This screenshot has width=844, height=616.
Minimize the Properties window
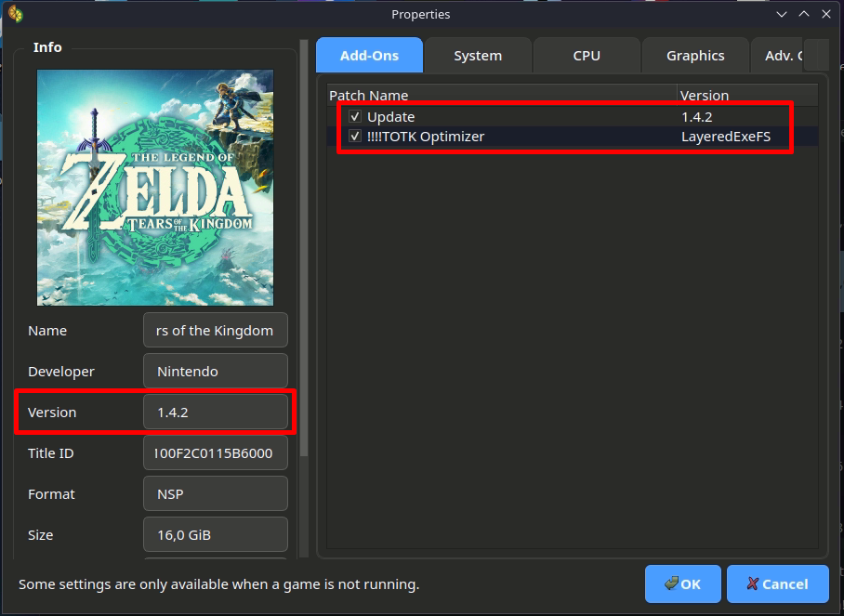click(x=782, y=14)
